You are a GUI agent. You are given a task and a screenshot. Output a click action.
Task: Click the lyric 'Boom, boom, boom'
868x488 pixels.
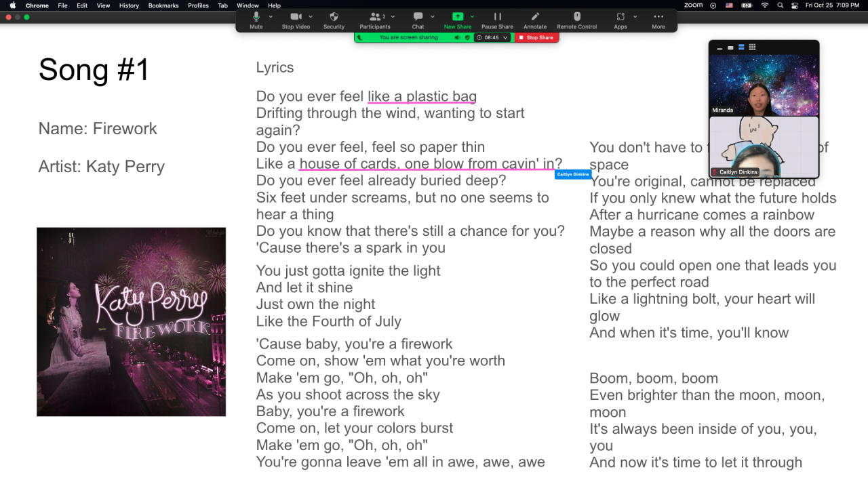[x=654, y=378]
